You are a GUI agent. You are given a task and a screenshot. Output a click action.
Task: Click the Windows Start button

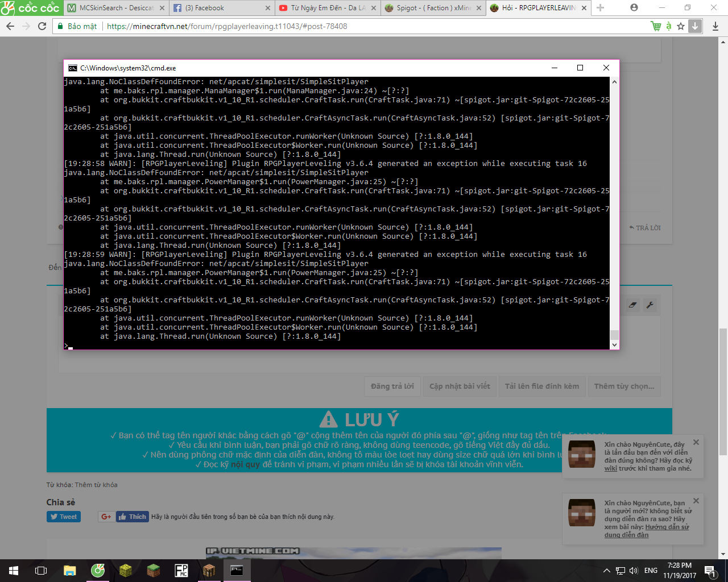click(14, 570)
